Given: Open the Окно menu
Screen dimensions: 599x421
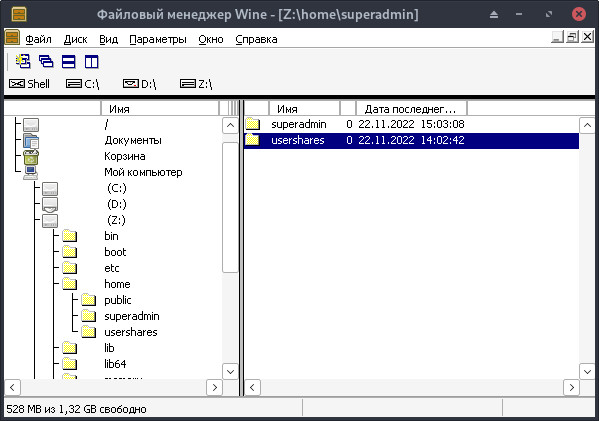Looking at the screenshot, I should pyautogui.click(x=211, y=39).
